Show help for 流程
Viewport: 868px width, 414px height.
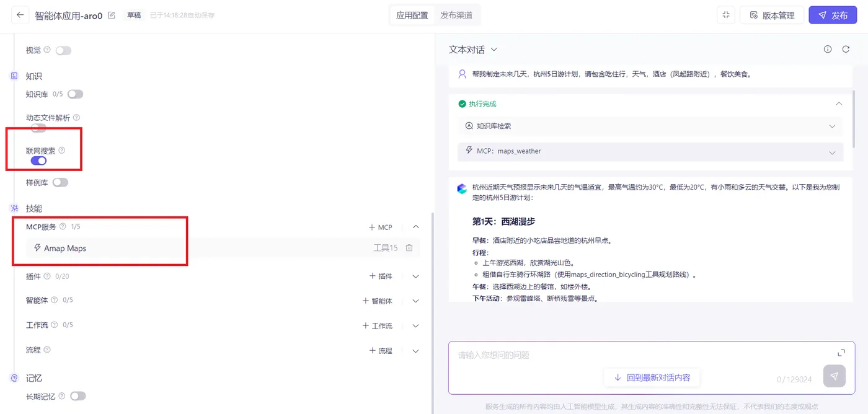[x=47, y=350]
